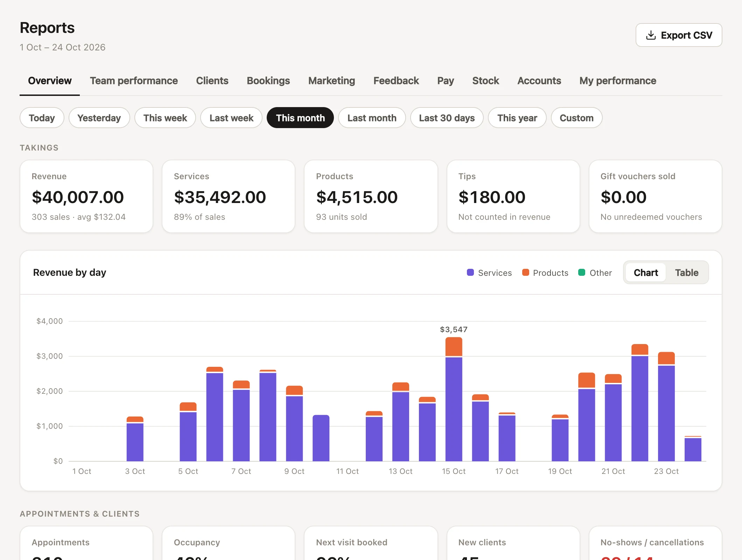Select the Yesterday date range
The height and width of the screenshot is (560, 742).
[x=99, y=118]
